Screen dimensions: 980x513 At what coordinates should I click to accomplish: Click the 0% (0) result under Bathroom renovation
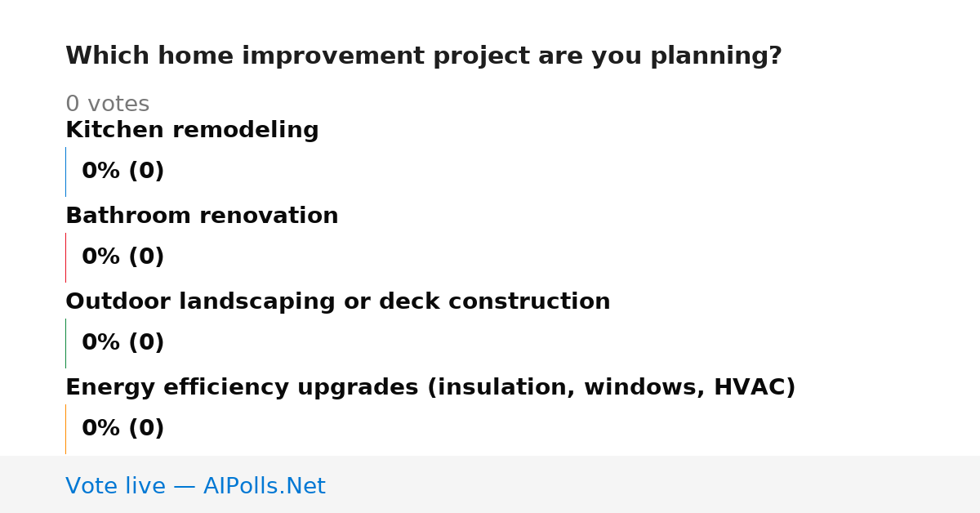tap(122, 257)
